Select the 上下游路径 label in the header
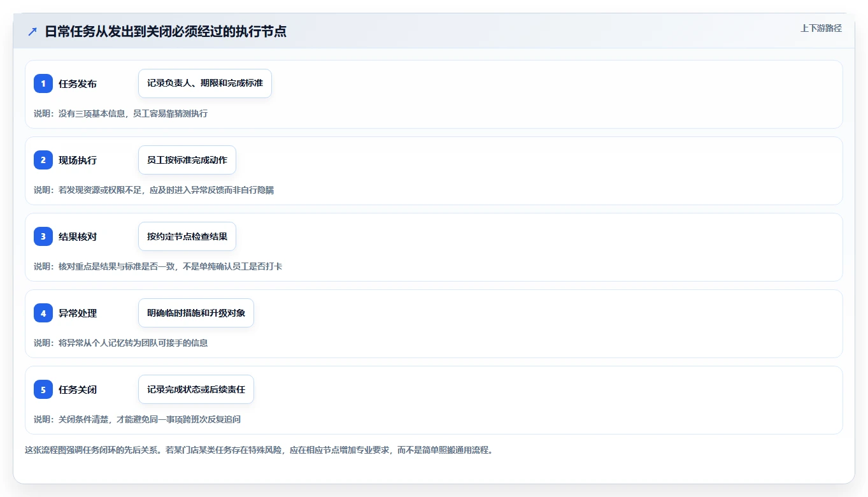Screen dimensions: 868x497 (x=821, y=28)
